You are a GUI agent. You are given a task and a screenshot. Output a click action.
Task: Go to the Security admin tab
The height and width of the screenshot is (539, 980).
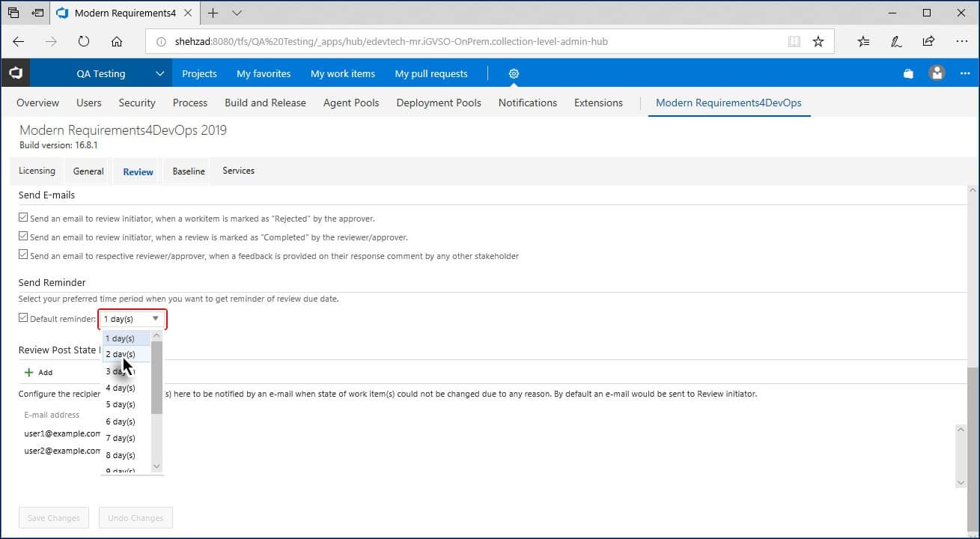pyautogui.click(x=137, y=103)
